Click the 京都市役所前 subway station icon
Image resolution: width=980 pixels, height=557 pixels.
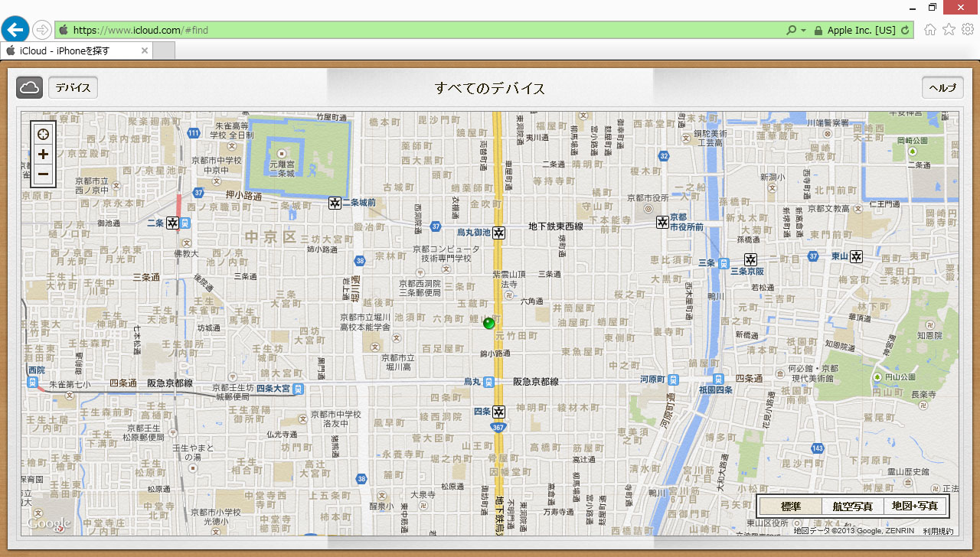[x=662, y=222]
